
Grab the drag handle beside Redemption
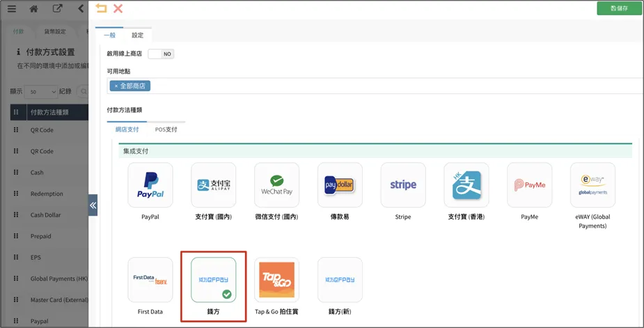point(16,193)
